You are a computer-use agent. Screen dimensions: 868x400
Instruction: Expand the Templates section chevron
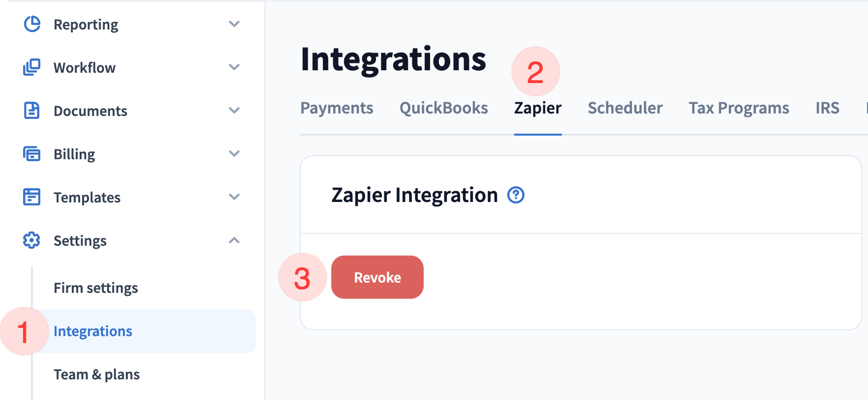coord(234,197)
